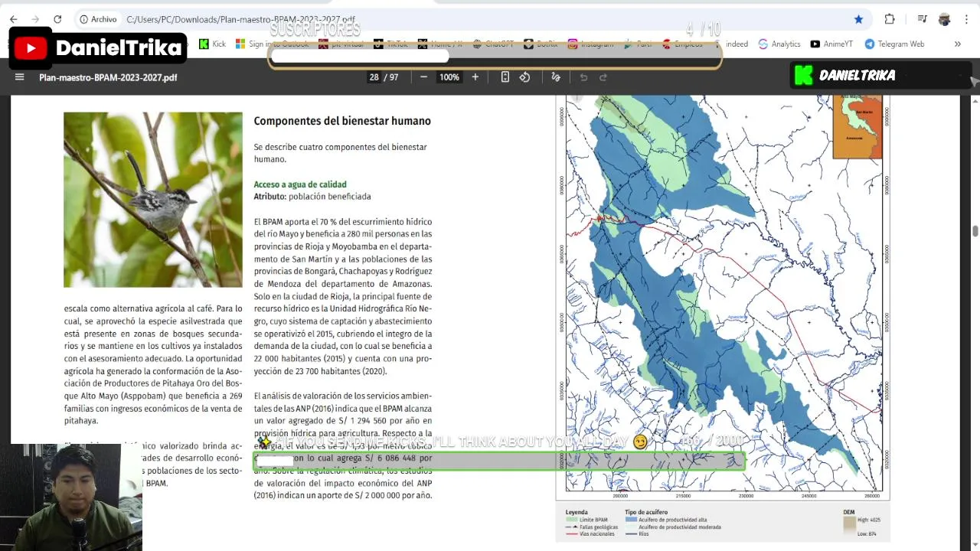This screenshot has height=551, width=980.
Task: Expand the hidden bookmarks overflow chevron
Action: tap(957, 44)
